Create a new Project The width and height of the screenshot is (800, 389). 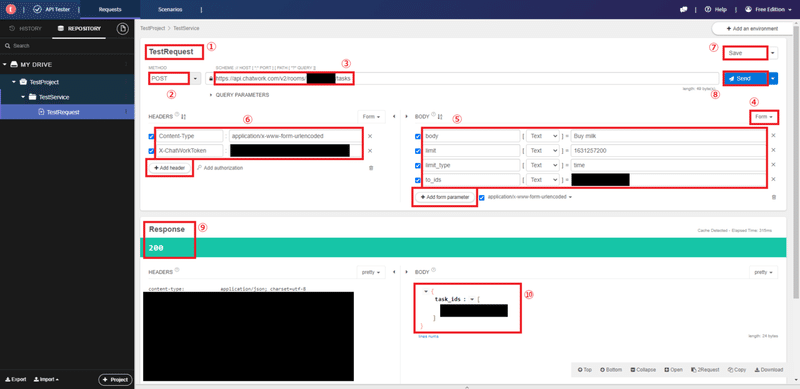(115, 380)
